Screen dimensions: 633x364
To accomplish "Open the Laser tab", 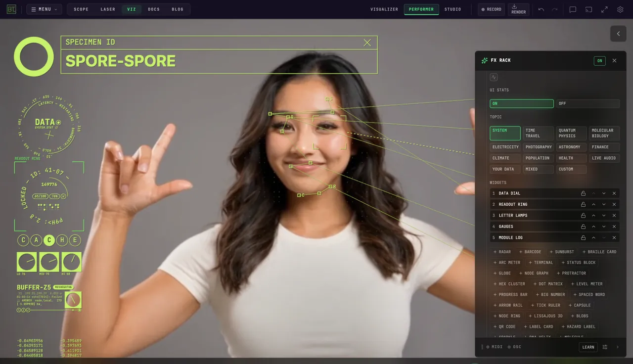I will point(108,9).
